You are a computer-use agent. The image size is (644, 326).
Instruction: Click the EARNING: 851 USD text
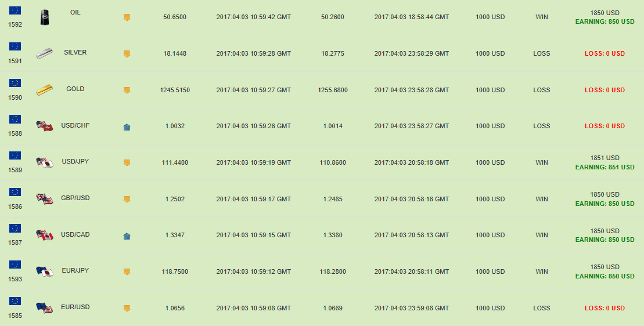coord(605,167)
